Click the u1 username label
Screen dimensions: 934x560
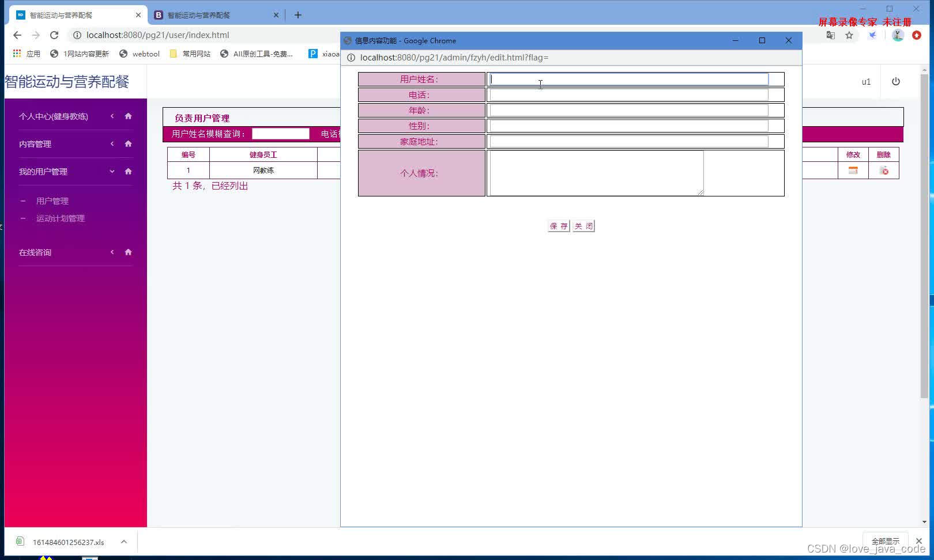[866, 82]
